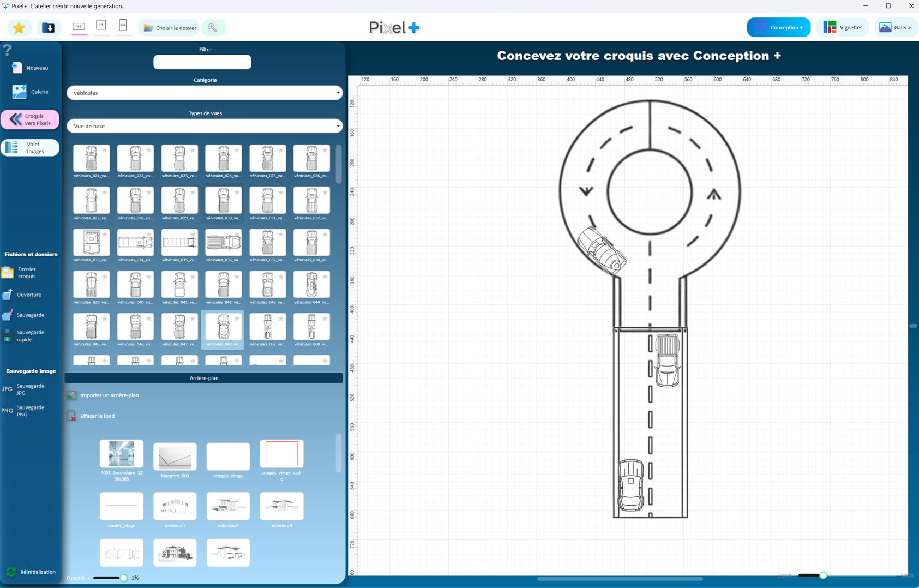Click Importer un arrière-plan link
The image size is (919, 588).
111,395
